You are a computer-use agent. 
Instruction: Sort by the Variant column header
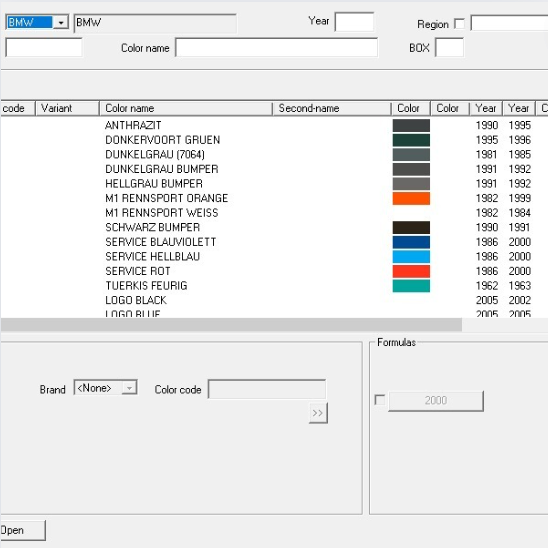click(x=67, y=108)
